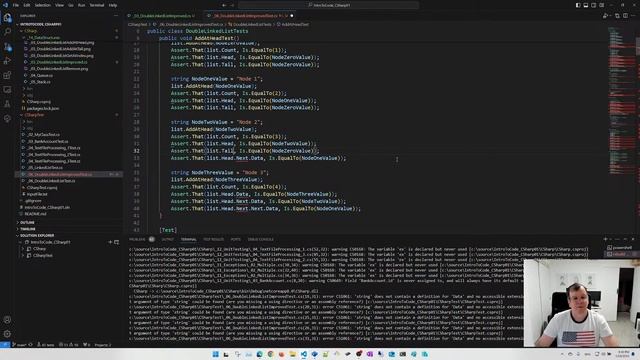640x360 pixels.
Task: Open the Selection menu
Action: tap(42, 5)
